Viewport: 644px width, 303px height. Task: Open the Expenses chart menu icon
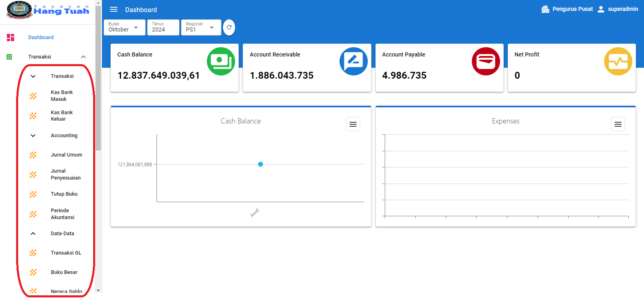click(x=618, y=124)
